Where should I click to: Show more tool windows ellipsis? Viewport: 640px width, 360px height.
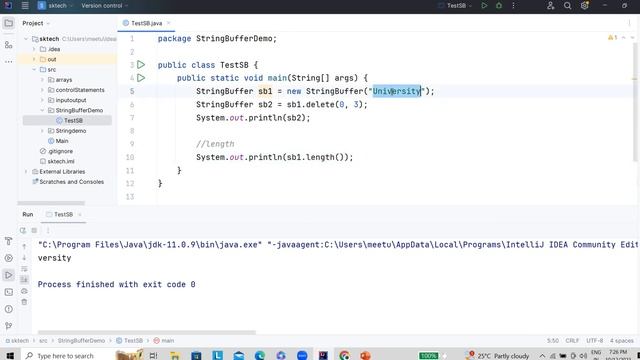point(9,62)
